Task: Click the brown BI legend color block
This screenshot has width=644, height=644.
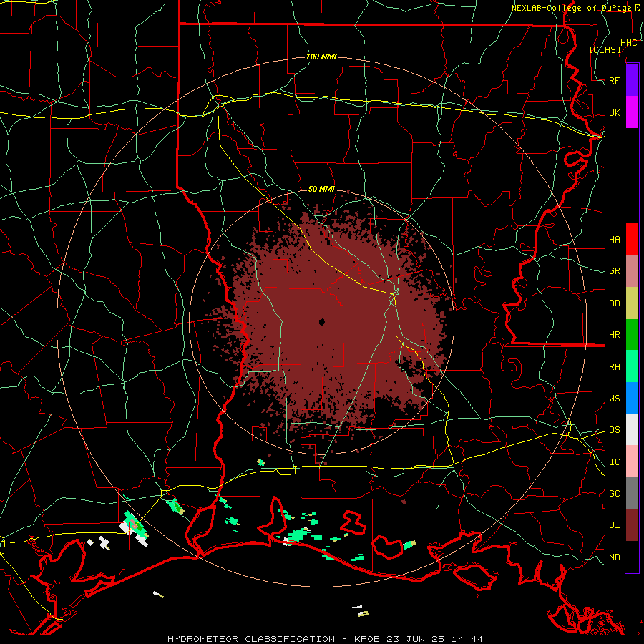Action: (632, 525)
